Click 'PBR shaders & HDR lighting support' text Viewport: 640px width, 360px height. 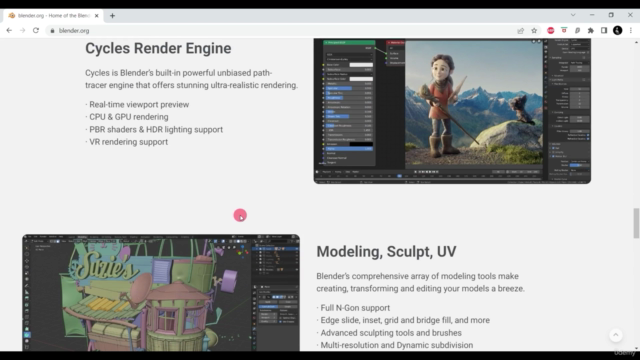pos(154,129)
